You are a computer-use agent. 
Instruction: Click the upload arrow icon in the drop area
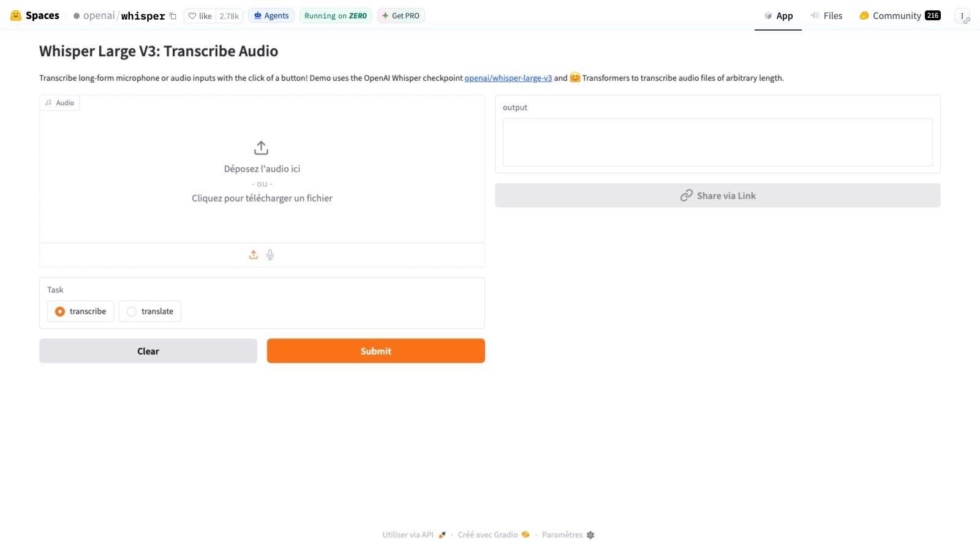coord(261,148)
